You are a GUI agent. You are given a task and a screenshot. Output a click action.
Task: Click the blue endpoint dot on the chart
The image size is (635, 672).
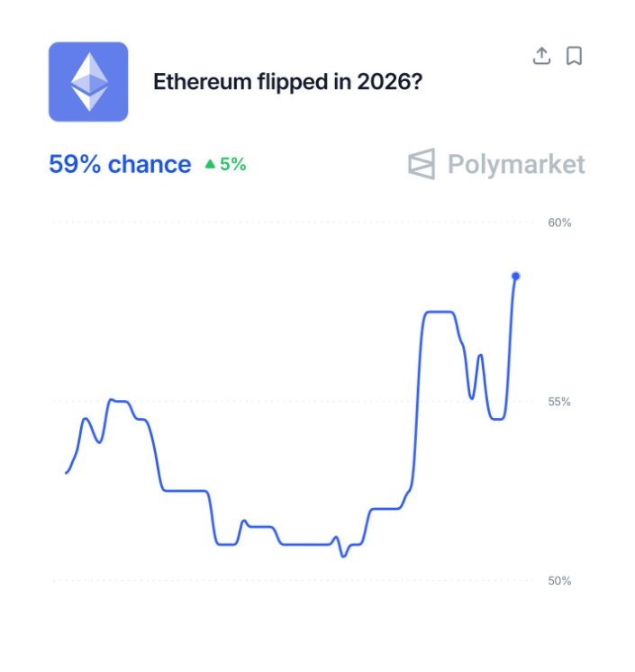516,277
